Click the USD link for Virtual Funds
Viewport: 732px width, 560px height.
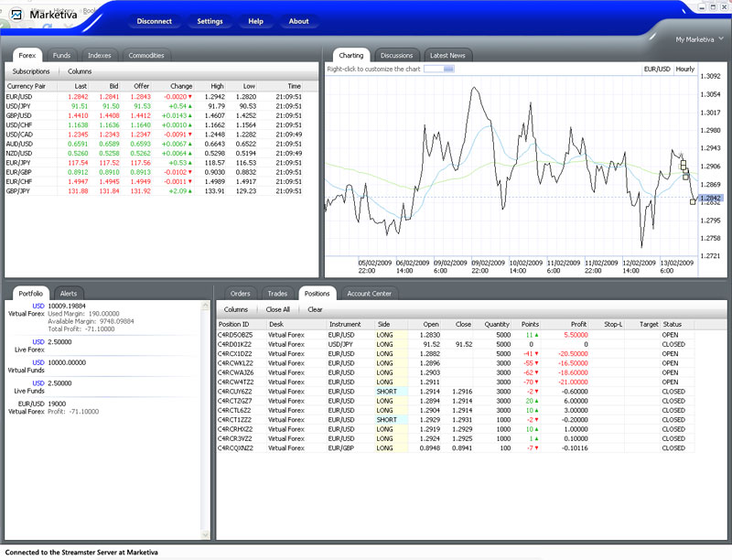pyautogui.click(x=38, y=362)
